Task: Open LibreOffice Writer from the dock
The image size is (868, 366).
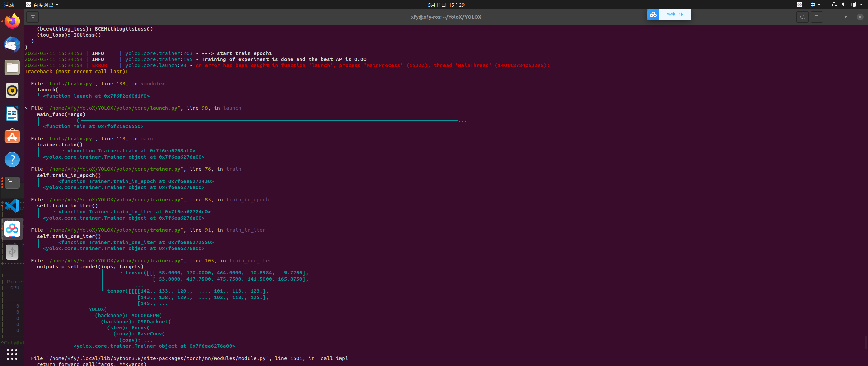Action: [12, 114]
